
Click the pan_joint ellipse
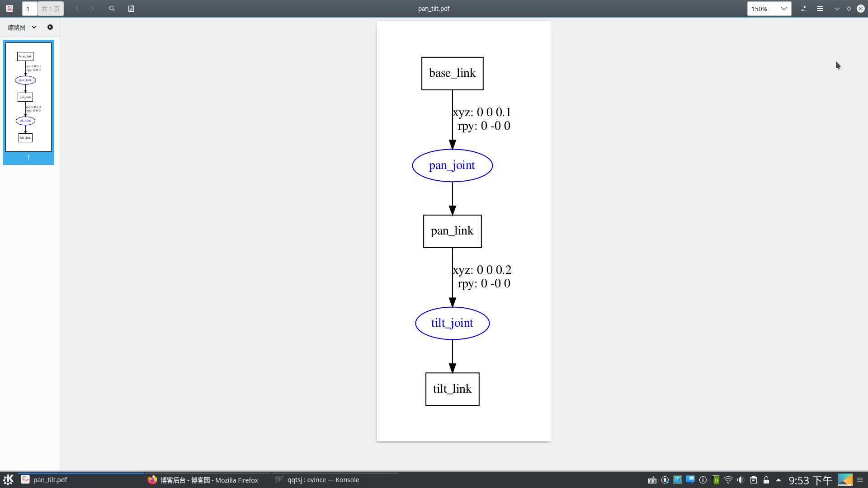pyautogui.click(x=452, y=165)
